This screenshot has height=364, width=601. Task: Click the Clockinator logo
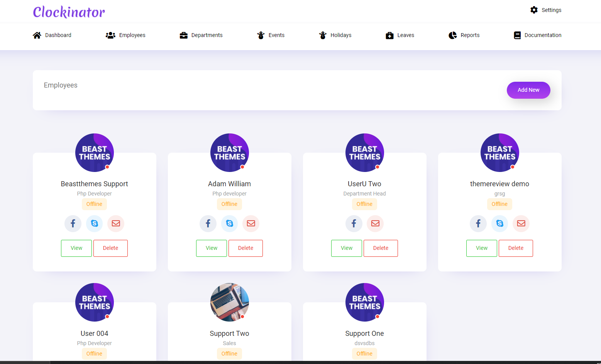[x=69, y=12]
